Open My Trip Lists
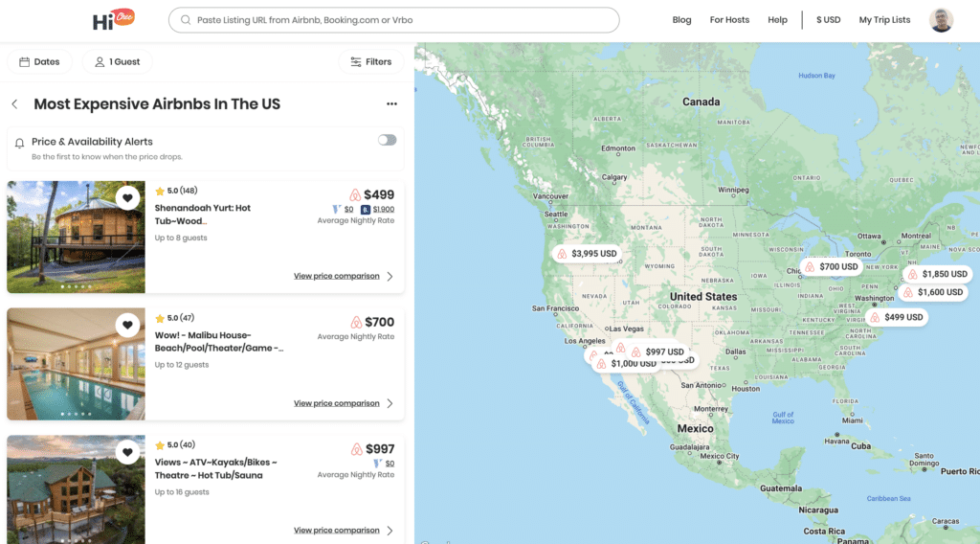 884,20
